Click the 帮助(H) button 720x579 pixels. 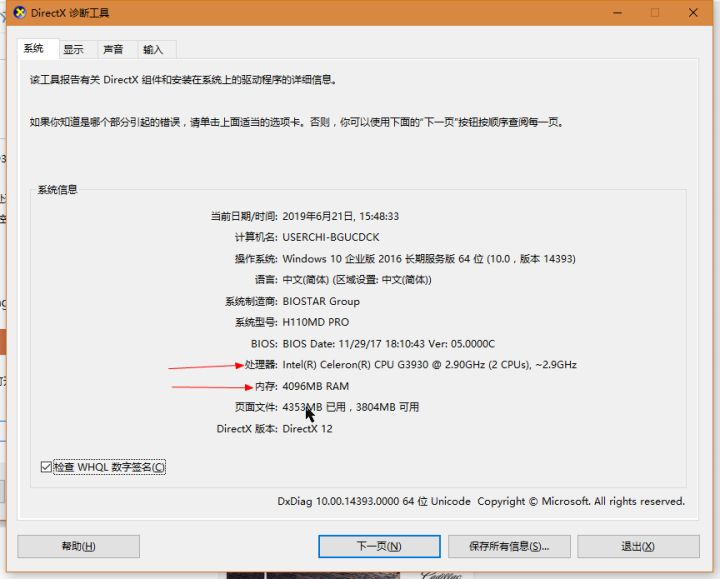pos(78,546)
